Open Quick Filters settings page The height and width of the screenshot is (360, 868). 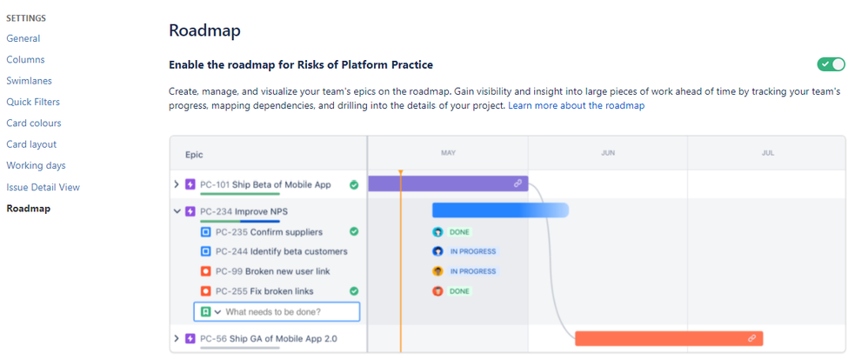pos(33,102)
